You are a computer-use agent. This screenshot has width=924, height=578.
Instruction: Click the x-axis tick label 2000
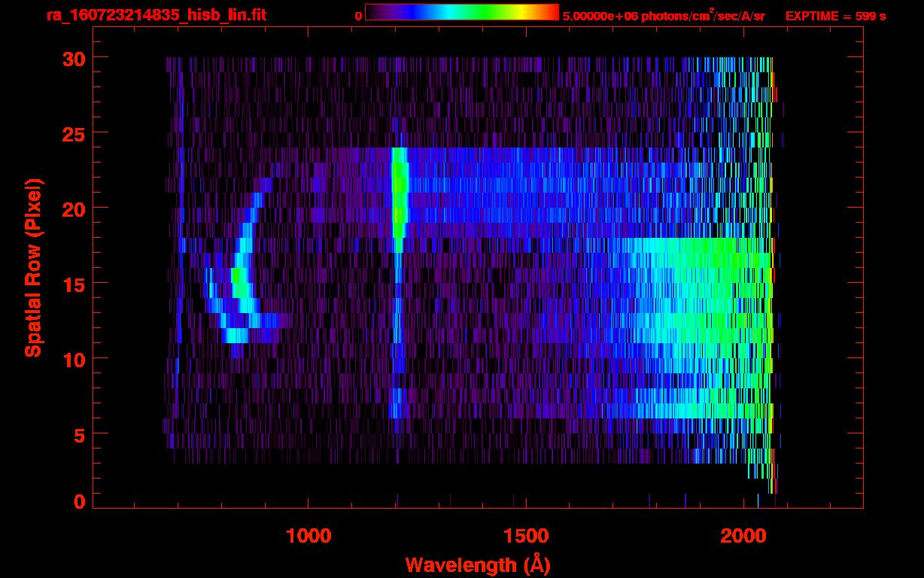[x=743, y=535]
